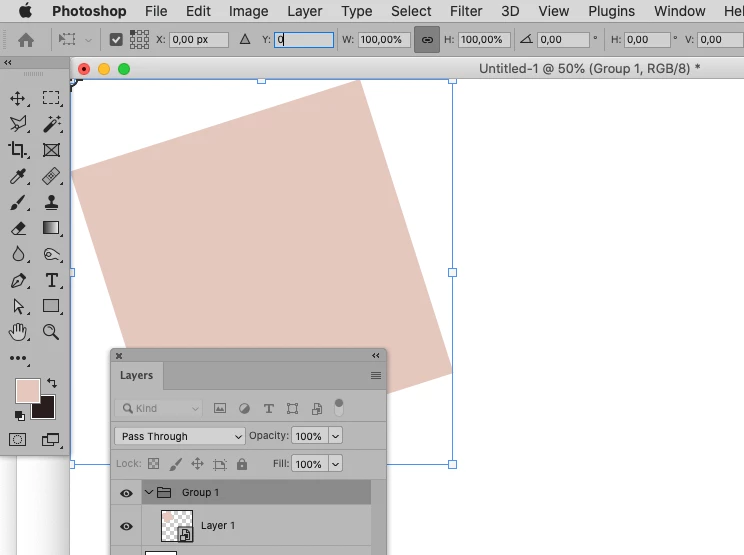The height and width of the screenshot is (555, 744).
Task: Select the Path Selection tool
Action: point(18,306)
